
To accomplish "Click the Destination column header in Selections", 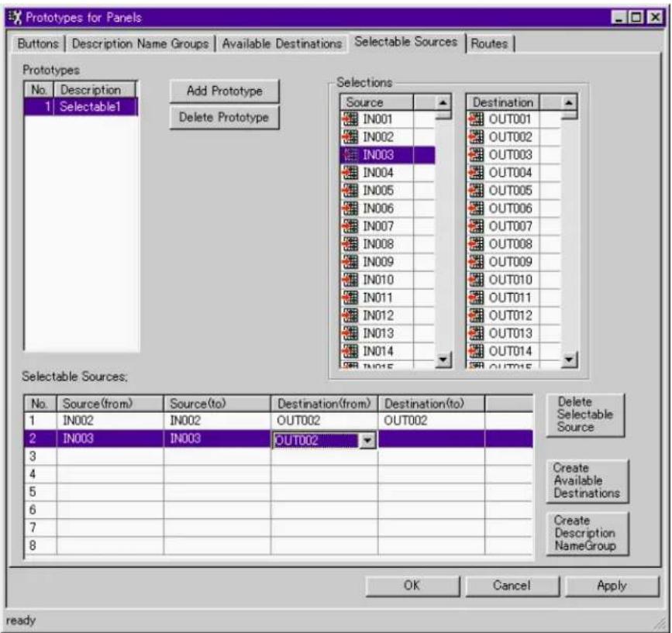I will pyautogui.click(x=503, y=103).
